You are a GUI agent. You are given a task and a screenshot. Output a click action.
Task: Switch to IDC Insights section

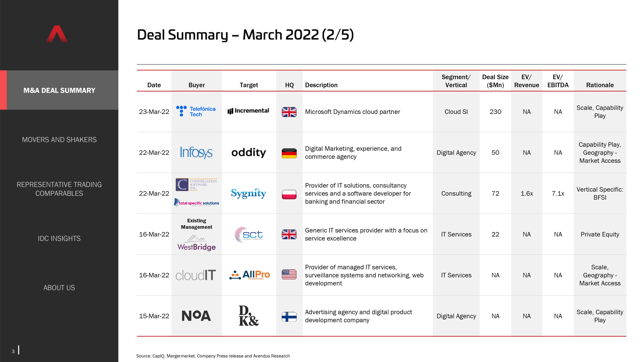coord(59,238)
